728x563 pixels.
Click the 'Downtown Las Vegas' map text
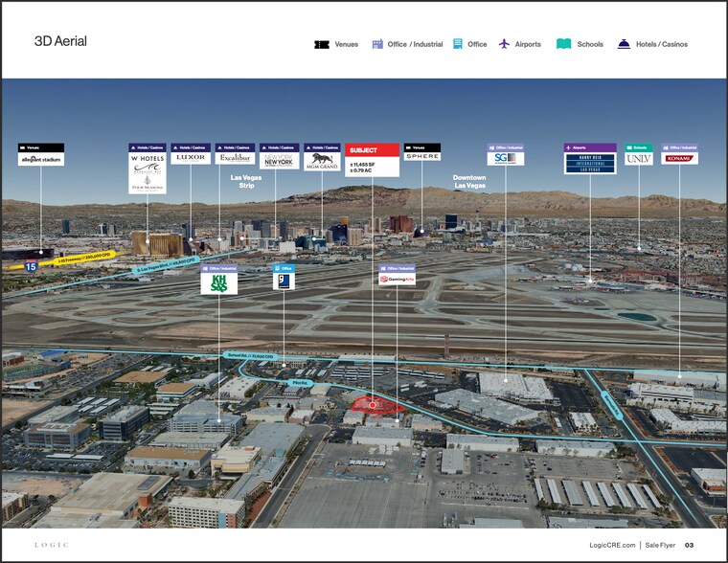[469, 182]
